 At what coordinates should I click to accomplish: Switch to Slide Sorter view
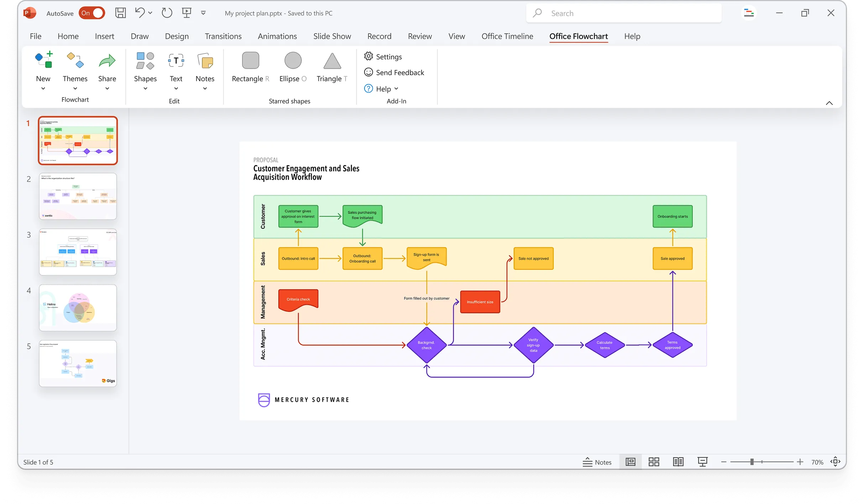654,462
